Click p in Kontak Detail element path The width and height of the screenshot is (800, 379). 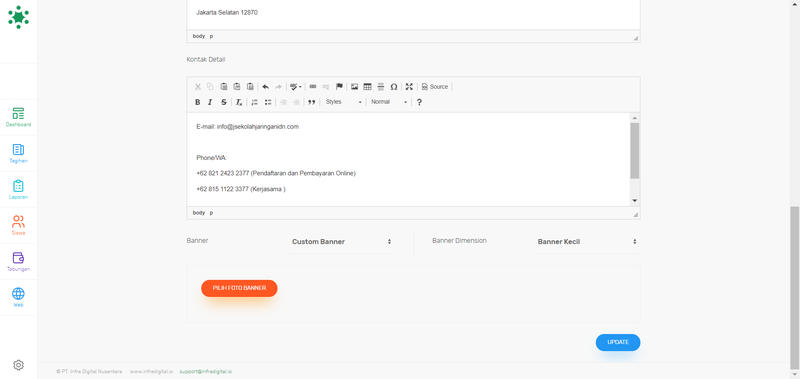[x=211, y=213]
